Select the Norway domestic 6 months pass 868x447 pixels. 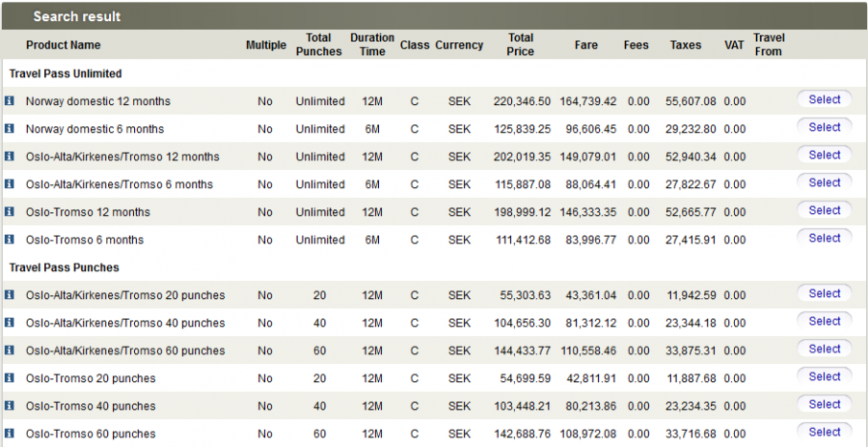[824, 127]
